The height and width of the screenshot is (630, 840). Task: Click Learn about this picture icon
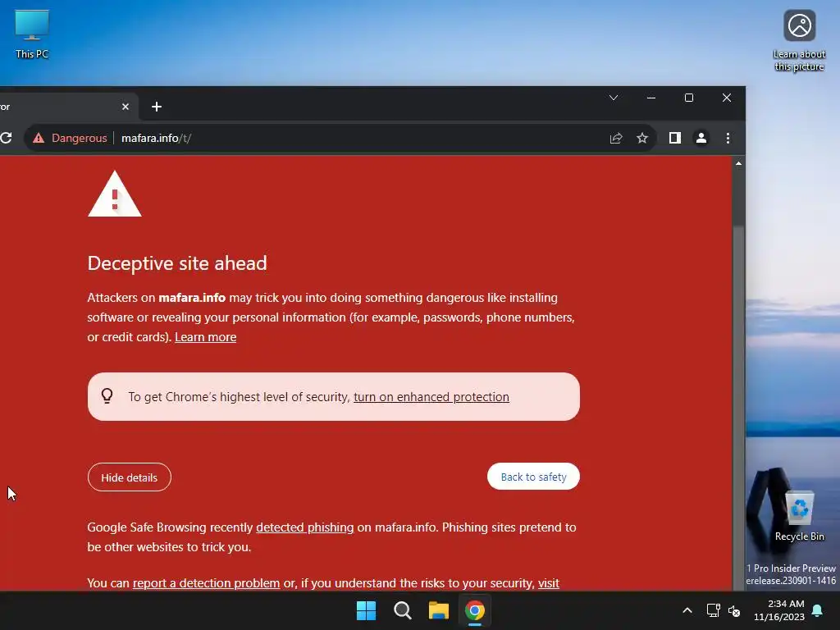pyautogui.click(x=799, y=41)
